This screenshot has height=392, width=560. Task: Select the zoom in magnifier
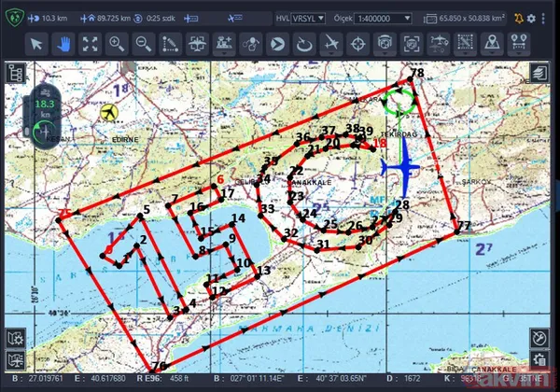(x=117, y=43)
